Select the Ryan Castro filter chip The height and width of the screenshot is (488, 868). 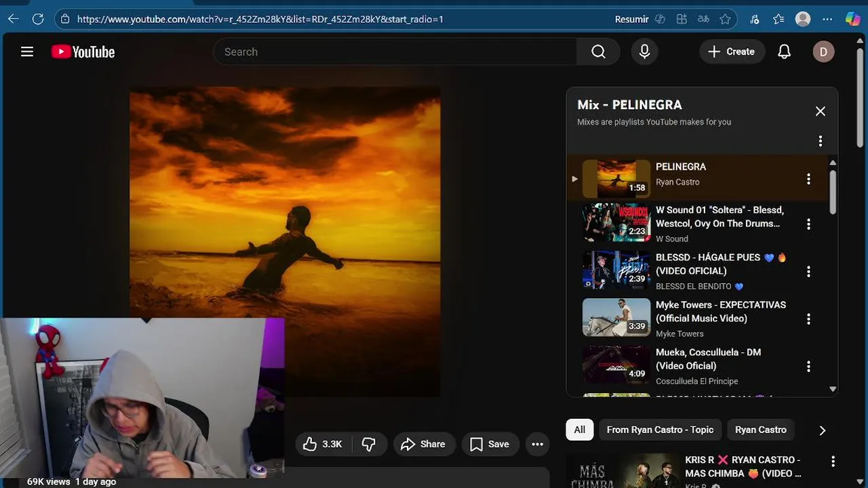point(761,430)
